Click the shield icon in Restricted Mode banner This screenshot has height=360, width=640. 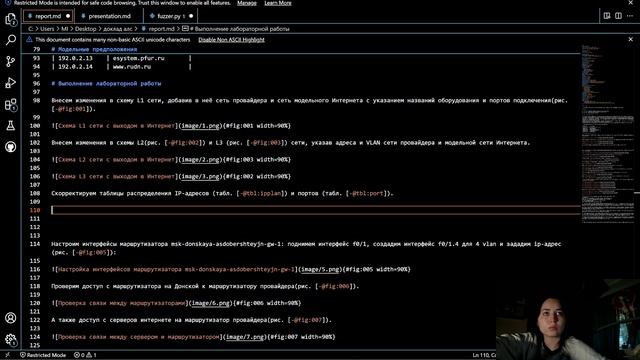click(8, 2)
